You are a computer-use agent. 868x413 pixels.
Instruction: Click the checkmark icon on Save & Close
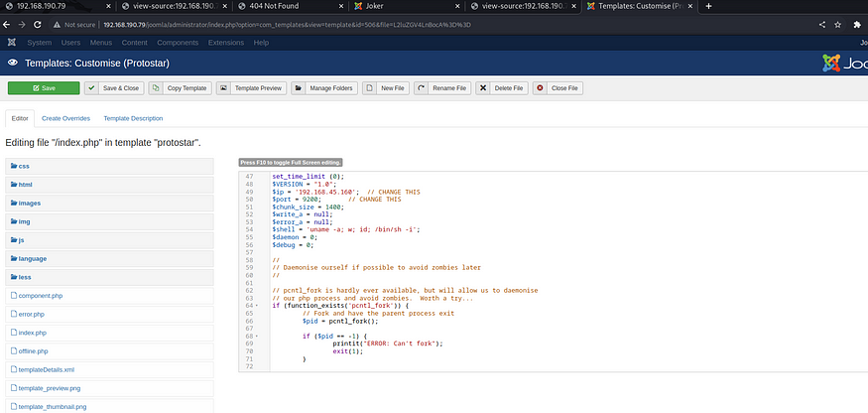(x=91, y=88)
